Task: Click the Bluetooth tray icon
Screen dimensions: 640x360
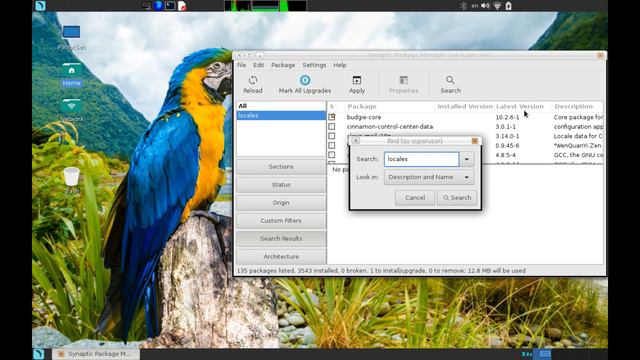Action: click(463, 6)
